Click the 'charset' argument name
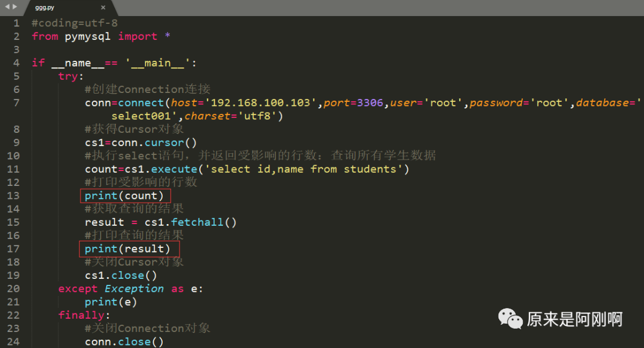 tap(208, 116)
